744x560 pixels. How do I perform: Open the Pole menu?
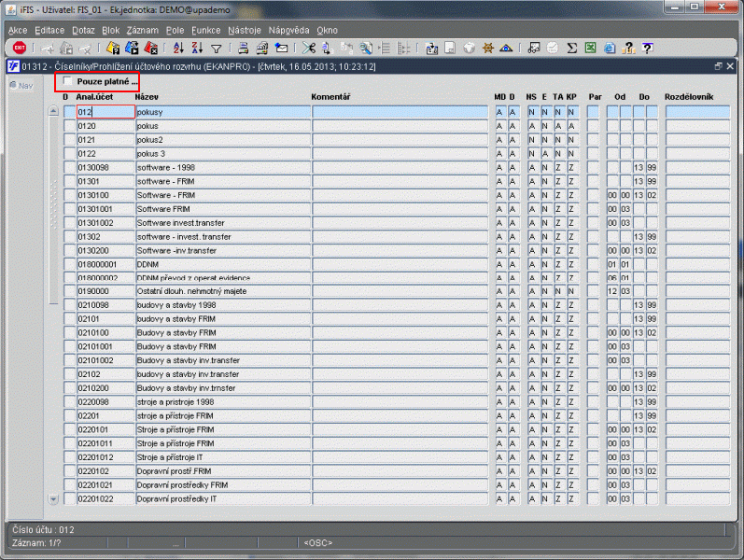tap(175, 31)
